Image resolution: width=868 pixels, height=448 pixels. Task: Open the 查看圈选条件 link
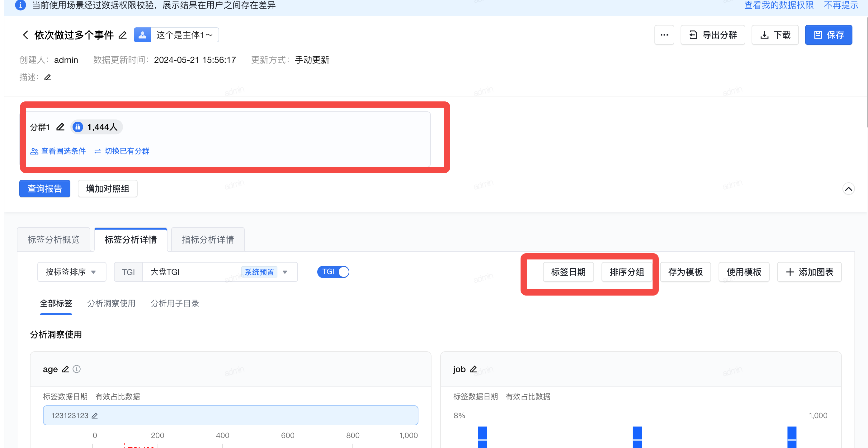coord(58,152)
